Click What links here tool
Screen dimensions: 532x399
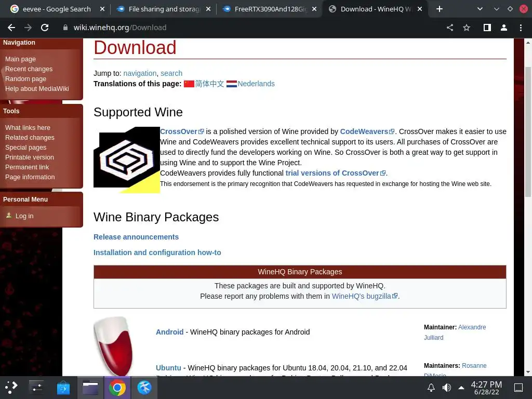pos(28,128)
